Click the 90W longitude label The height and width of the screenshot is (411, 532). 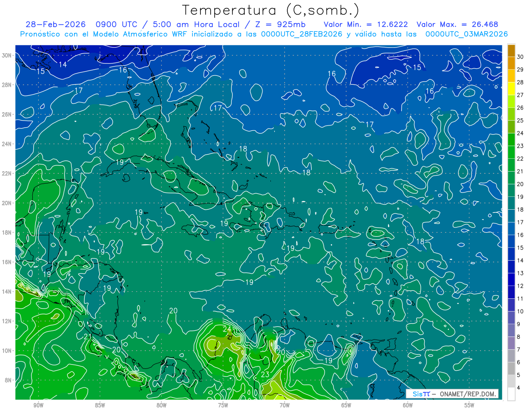pos(38,405)
